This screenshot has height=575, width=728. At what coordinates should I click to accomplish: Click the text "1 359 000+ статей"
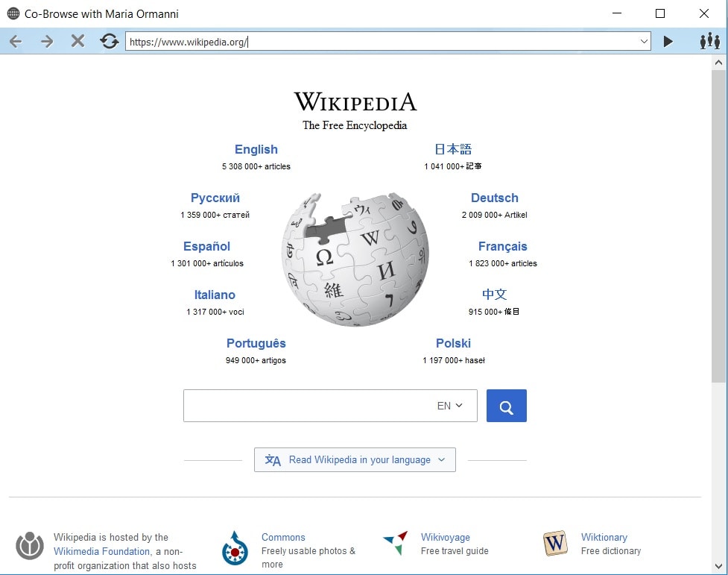point(215,215)
